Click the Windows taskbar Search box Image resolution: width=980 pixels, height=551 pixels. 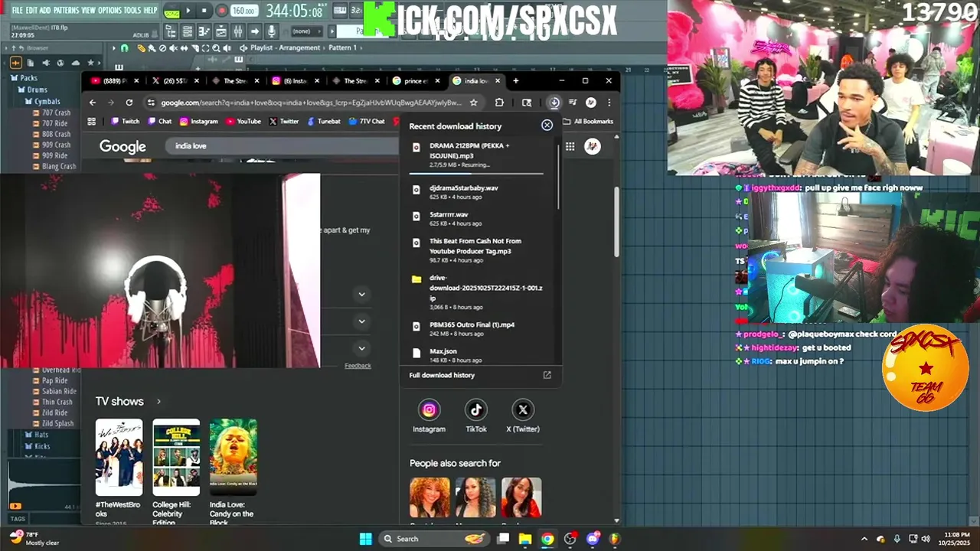[x=434, y=539]
